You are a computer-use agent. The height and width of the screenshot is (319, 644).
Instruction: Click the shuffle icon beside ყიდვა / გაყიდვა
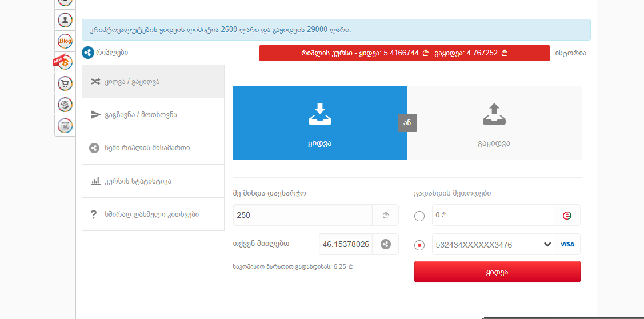pyautogui.click(x=95, y=81)
